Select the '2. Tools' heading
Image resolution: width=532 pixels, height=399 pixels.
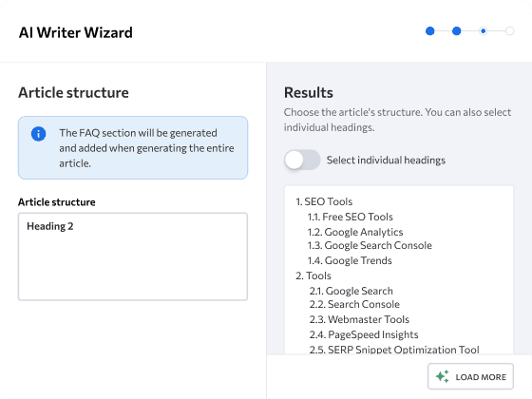tap(313, 275)
